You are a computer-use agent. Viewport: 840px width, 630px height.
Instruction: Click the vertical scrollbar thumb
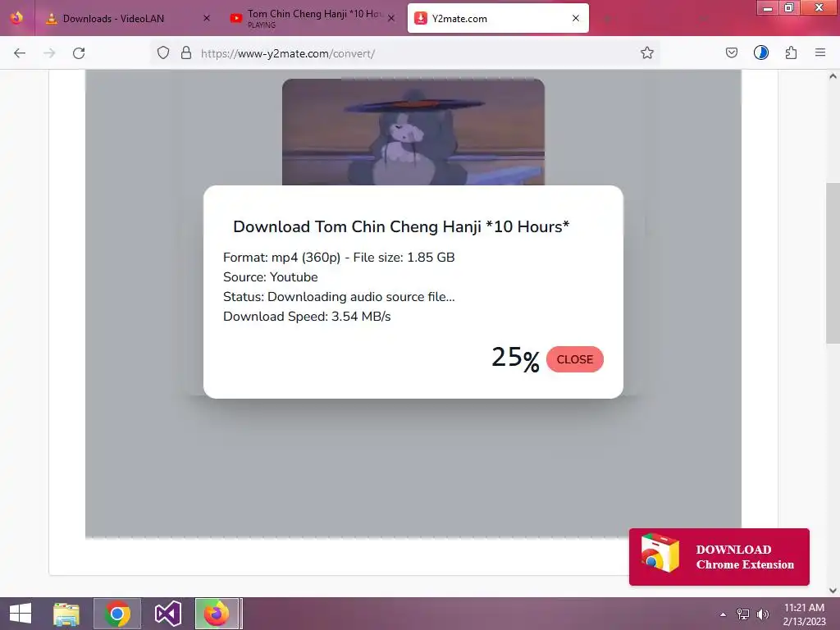pos(833,263)
